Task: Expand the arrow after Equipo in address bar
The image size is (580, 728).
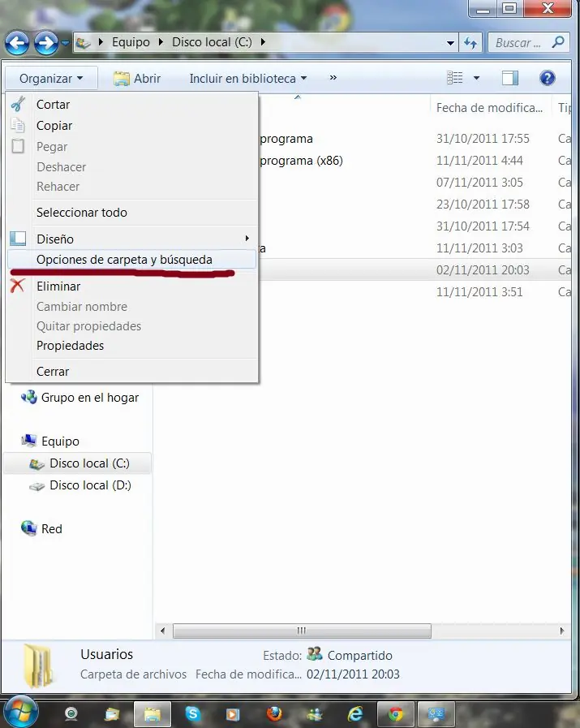Action: 161,42
